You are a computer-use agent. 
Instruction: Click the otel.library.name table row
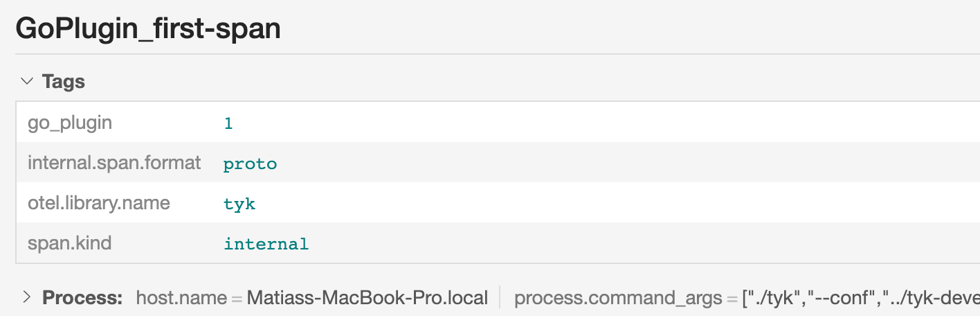click(x=554, y=204)
